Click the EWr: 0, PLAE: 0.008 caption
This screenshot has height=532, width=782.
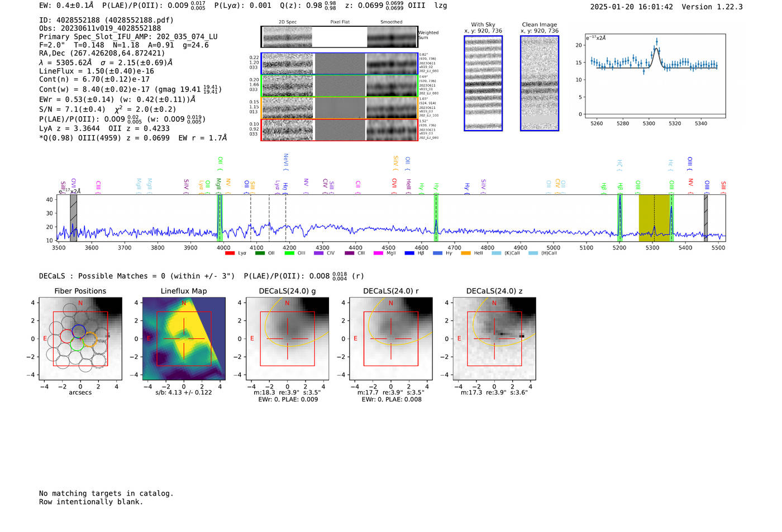click(392, 400)
